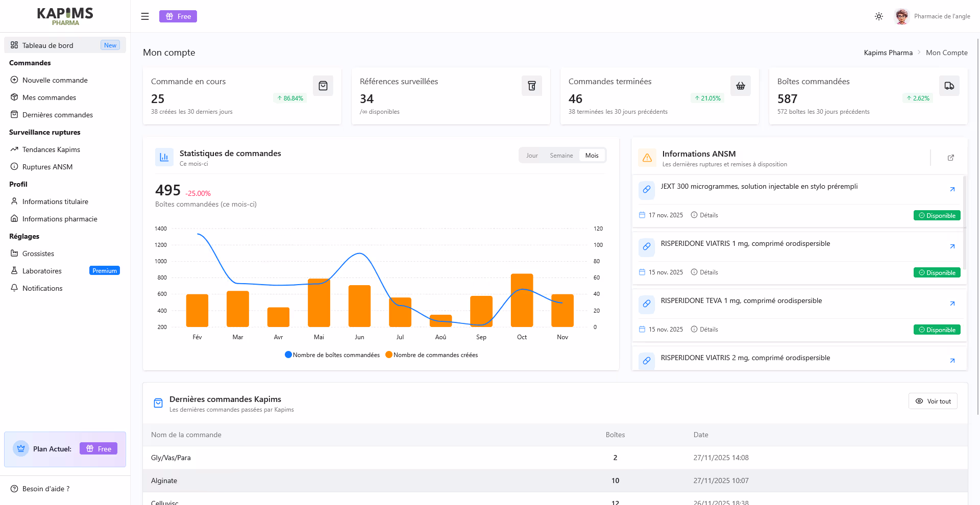
Task: Hide the Nombre de boîtes commandées legend series
Action: [x=332, y=355]
